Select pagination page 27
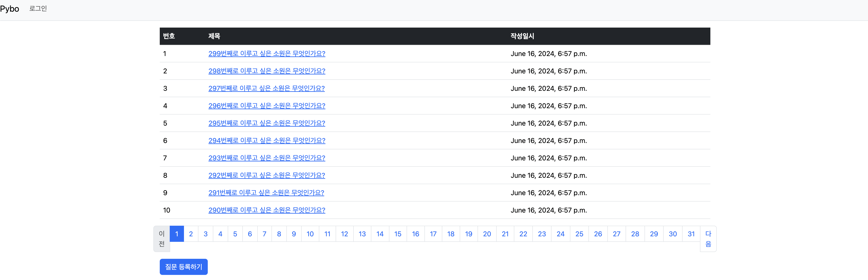The image size is (868, 280). [616, 234]
